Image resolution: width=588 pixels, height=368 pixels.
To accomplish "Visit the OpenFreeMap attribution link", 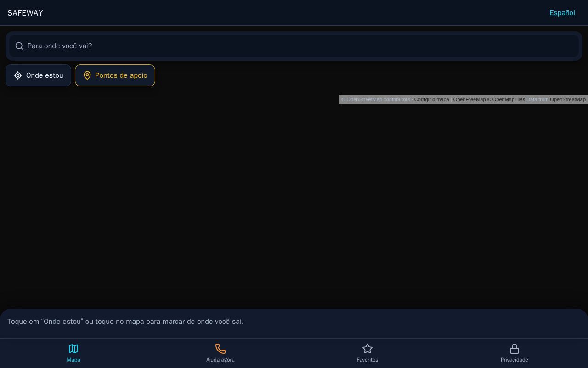I will point(469,99).
